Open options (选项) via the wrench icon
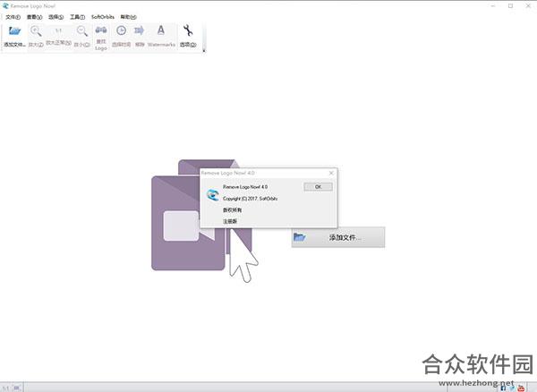Image resolution: width=537 pixels, height=392 pixels. click(x=188, y=30)
